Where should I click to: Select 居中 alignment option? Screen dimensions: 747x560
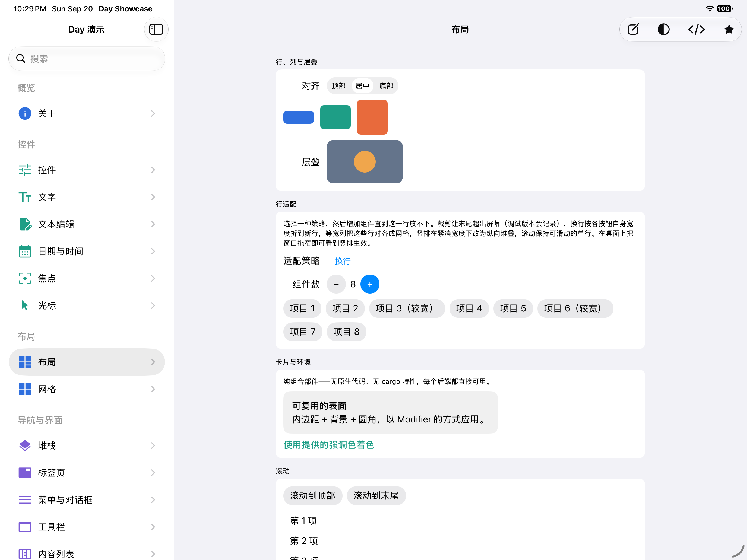362,86
